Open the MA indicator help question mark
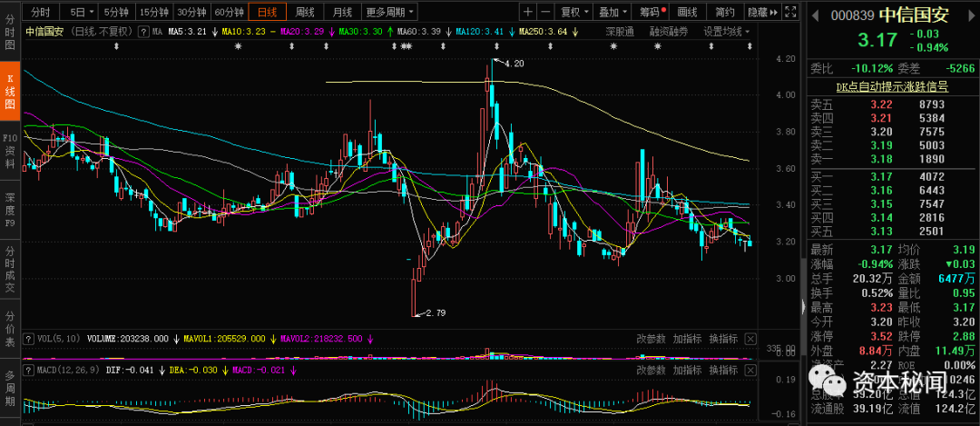The image size is (980, 426). (144, 32)
